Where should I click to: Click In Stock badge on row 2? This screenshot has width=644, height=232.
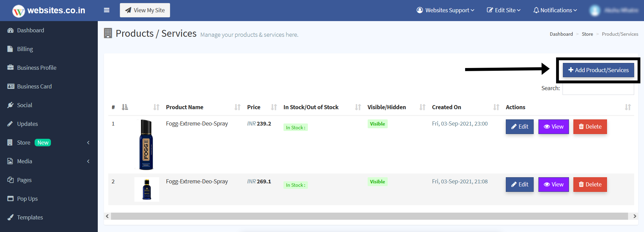click(296, 185)
